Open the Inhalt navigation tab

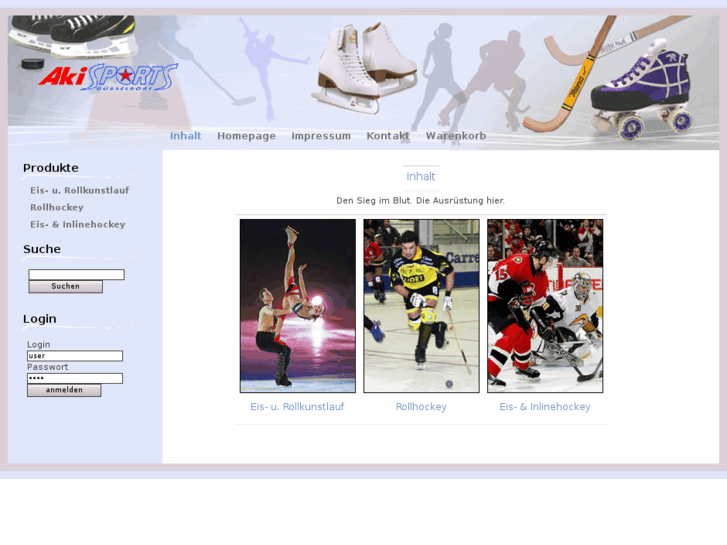click(185, 136)
